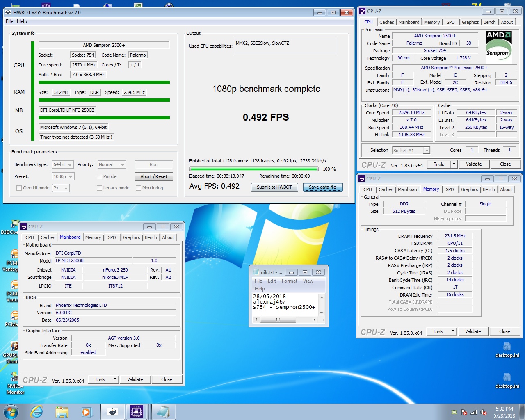Open the Format menu in Notepad
The width and height of the screenshot is (525, 420).
(290, 281)
